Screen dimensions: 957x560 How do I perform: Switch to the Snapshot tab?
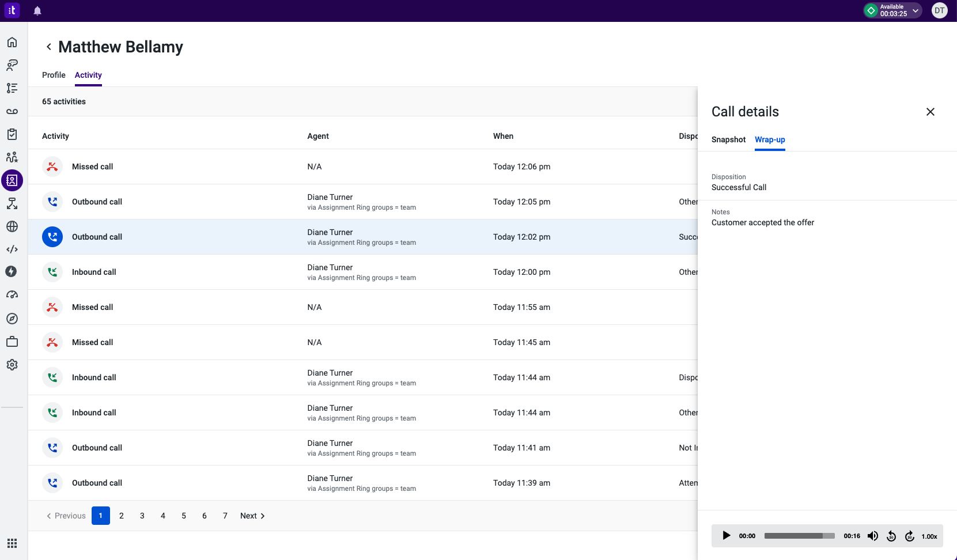pos(728,139)
